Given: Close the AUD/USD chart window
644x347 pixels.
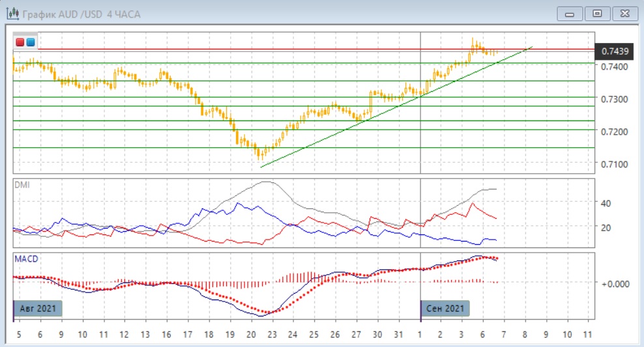Looking at the screenshot, I should coord(624,14).
